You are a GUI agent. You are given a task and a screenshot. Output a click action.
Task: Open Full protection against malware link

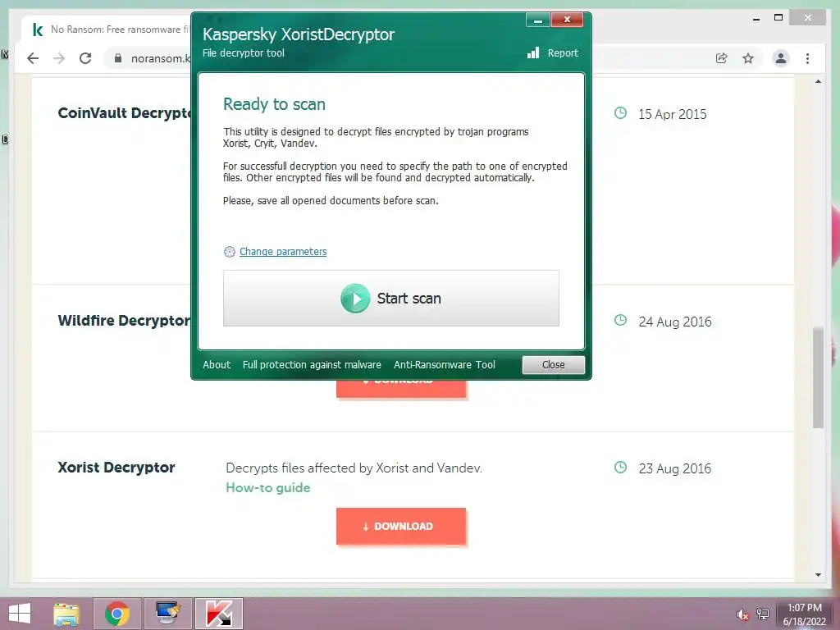tap(312, 365)
